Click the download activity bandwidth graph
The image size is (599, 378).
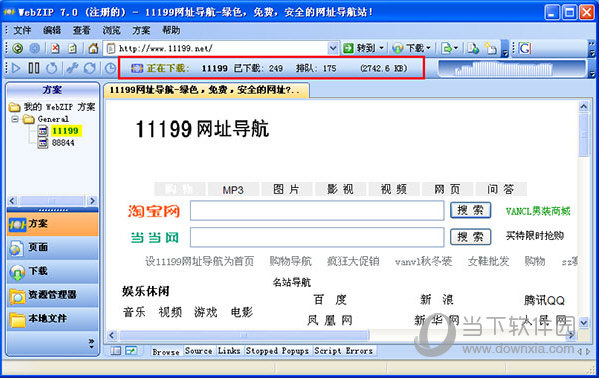tap(512, 69)
